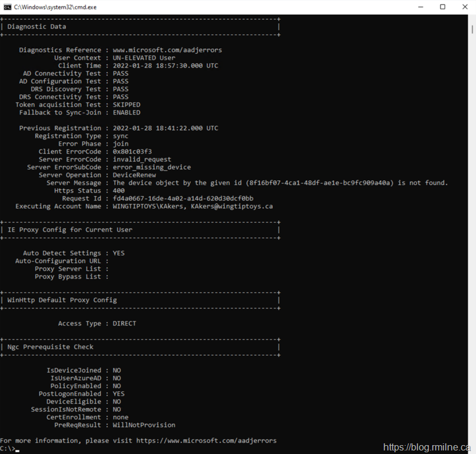
Task: Click the Diagnostics Reference www.microsoft.com/aadjerrors address
Action: (167, 50)
